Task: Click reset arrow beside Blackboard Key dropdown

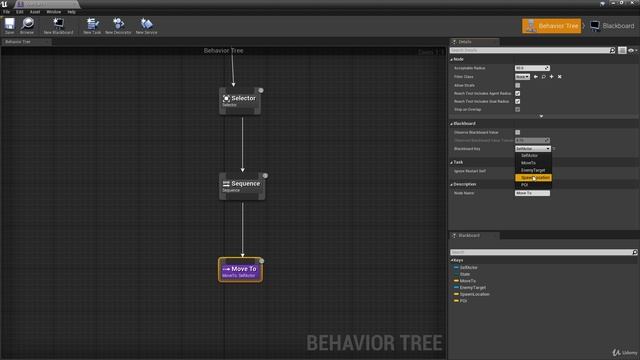Action: tap(554, 149)
